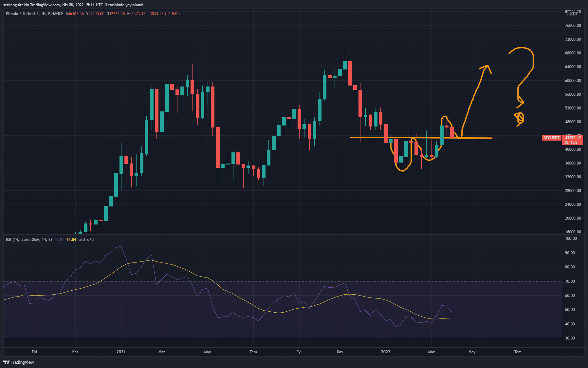Click the 2021 label on time axis
588x368 pixels.
(121, 352)
